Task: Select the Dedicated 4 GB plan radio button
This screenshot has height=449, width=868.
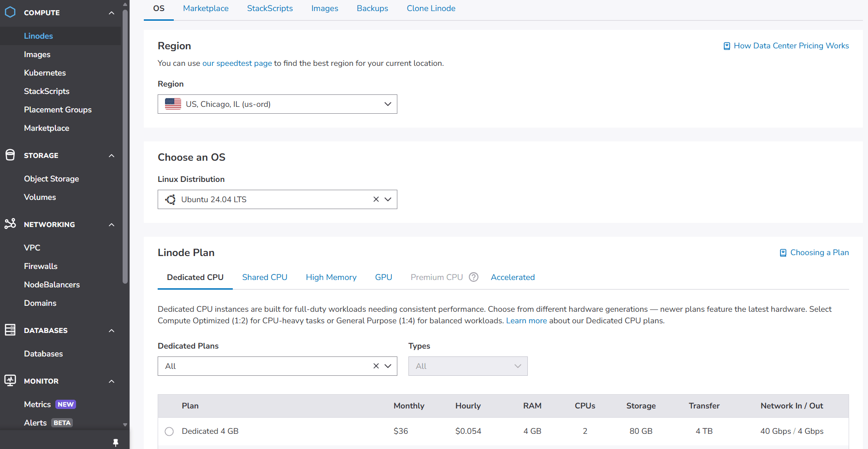Action: 169,432
